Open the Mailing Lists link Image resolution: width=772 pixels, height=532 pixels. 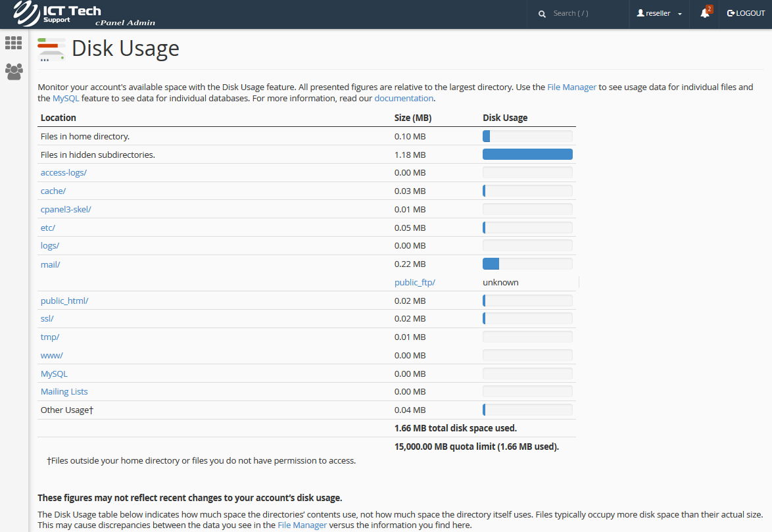point(64,391)
